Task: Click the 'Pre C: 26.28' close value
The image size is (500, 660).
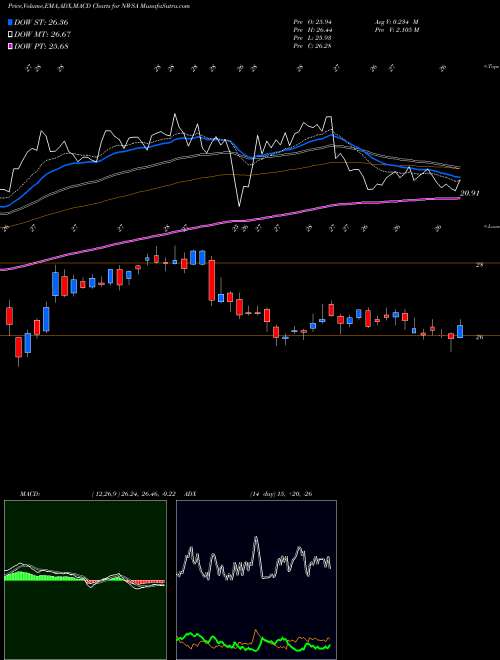Action: pos(312,45)
